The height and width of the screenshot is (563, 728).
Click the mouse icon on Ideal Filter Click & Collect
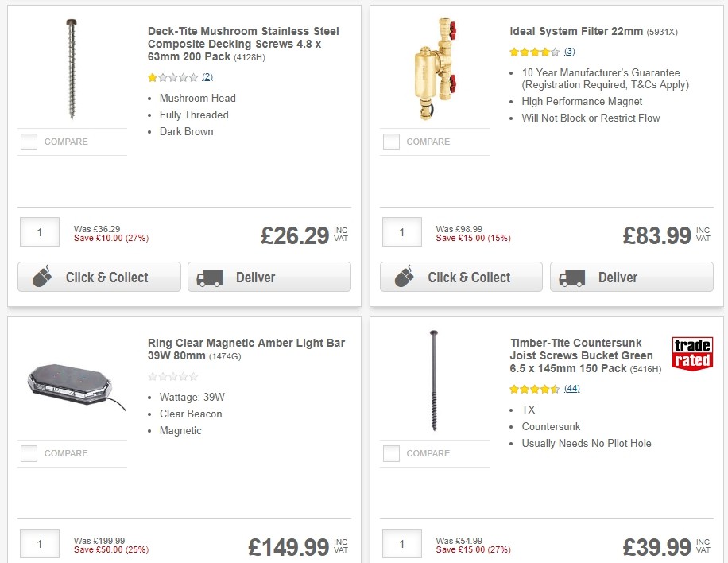coord(403,277)
